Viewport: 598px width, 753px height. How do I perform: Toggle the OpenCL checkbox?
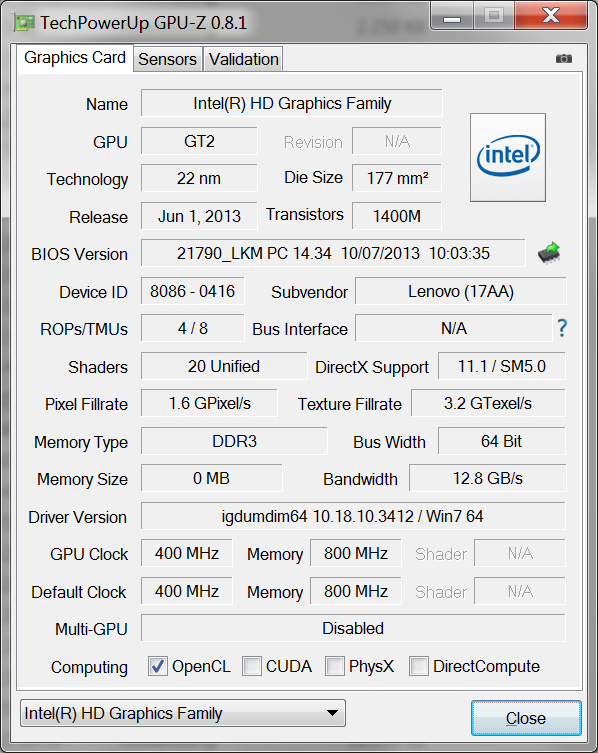(x=158, y=666)
